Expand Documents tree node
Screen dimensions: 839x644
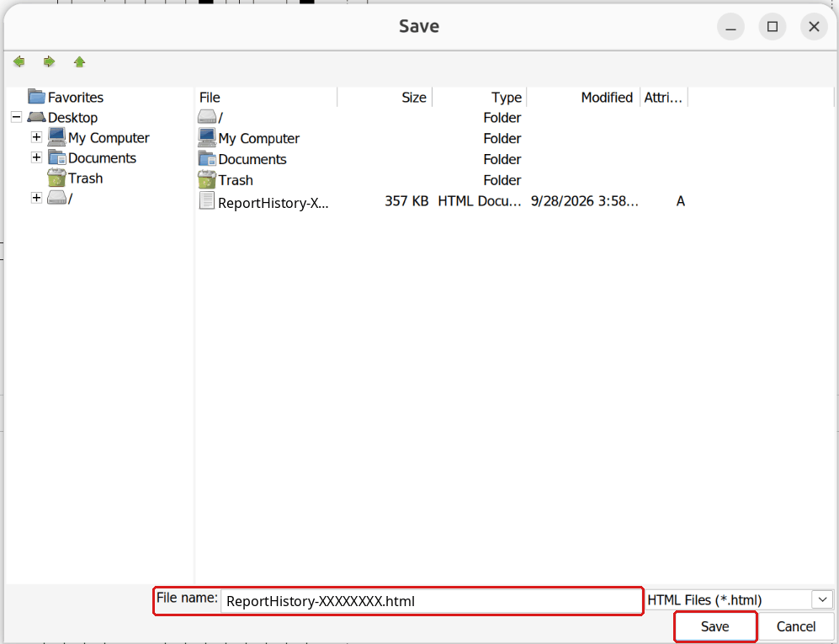[x=36, y=157]
